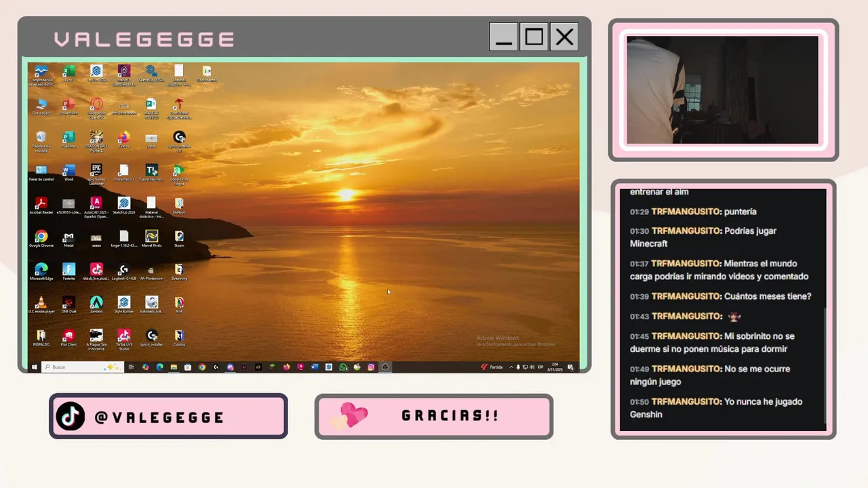This screenshot has width=868, height=488.
Task: Select the Word desktop shortcut
Action: click(68, 172)
